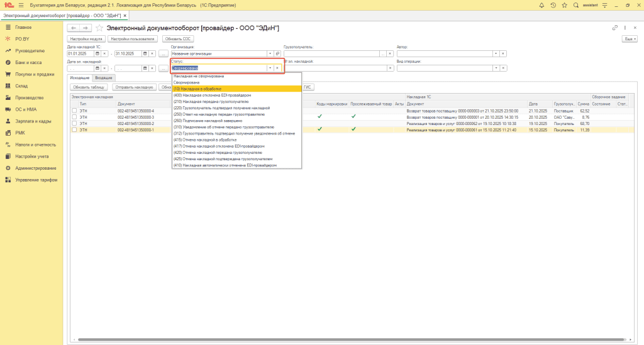This screenshot has height=345, width=644.
Task: Click the copy link chain icon
Action: point(614,28)
